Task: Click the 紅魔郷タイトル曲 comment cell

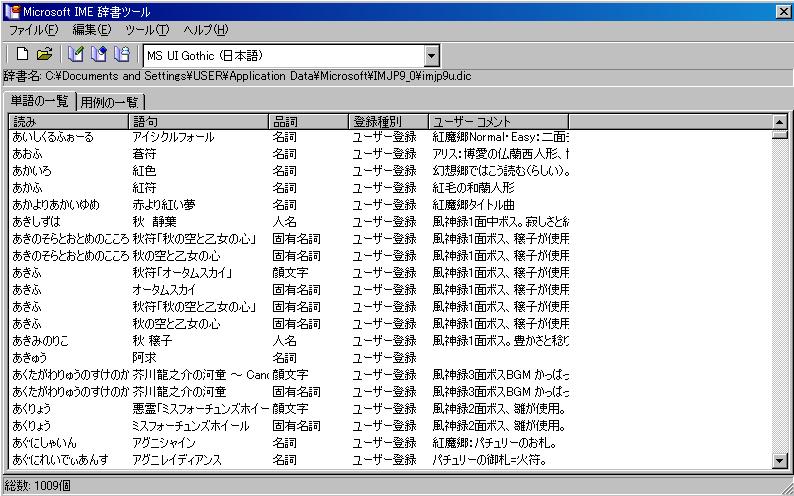Action: click(x=473, y=205)
